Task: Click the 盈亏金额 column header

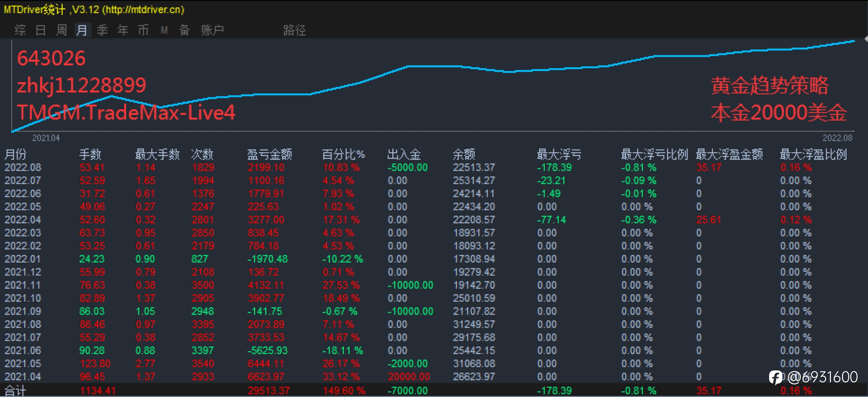Action: [269, 154]
